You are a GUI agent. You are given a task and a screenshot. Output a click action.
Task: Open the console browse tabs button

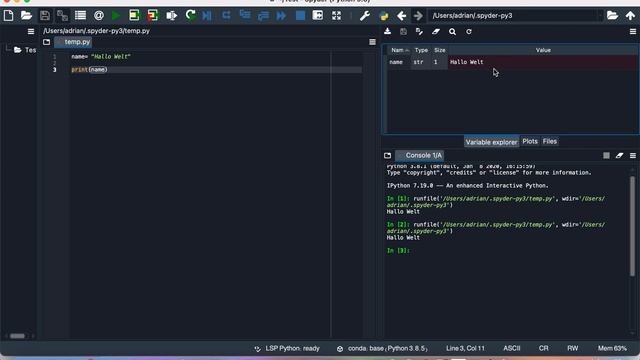pos(387,156)
